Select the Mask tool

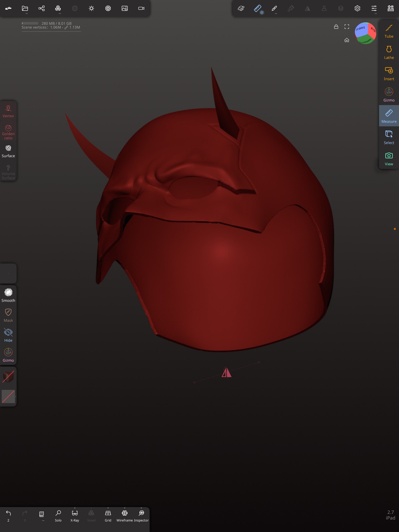(x=8, y=315)
